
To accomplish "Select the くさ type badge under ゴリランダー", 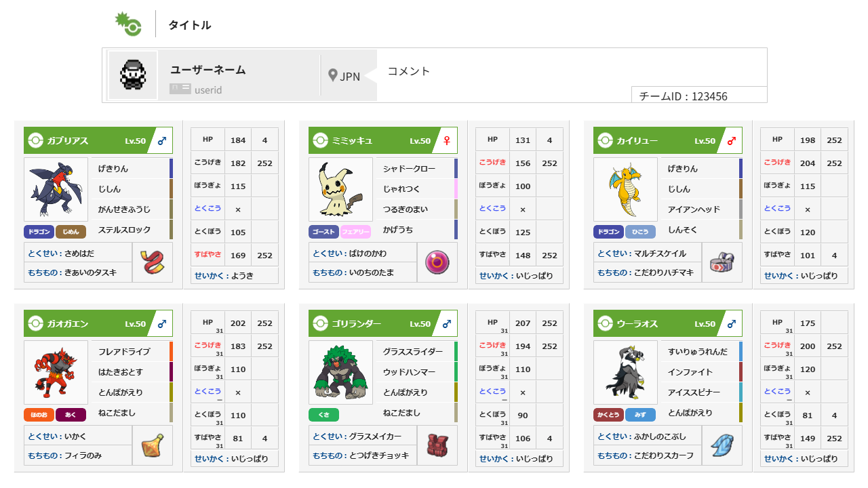I will tap(323, 414).
